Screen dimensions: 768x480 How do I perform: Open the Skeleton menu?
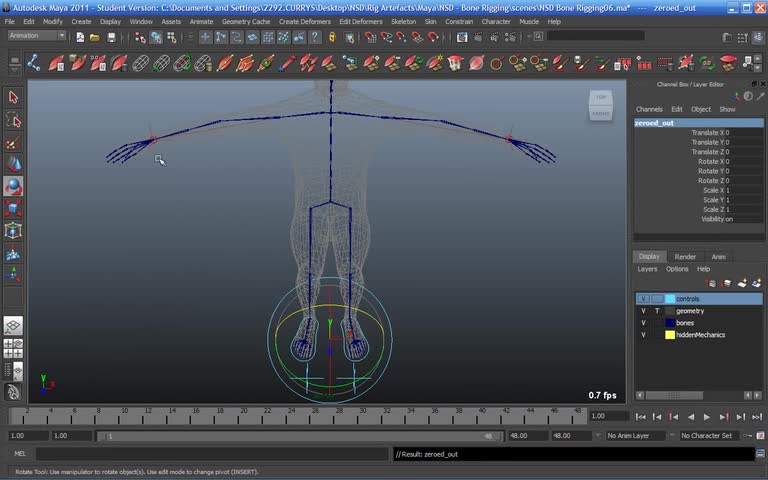[403, 21]
